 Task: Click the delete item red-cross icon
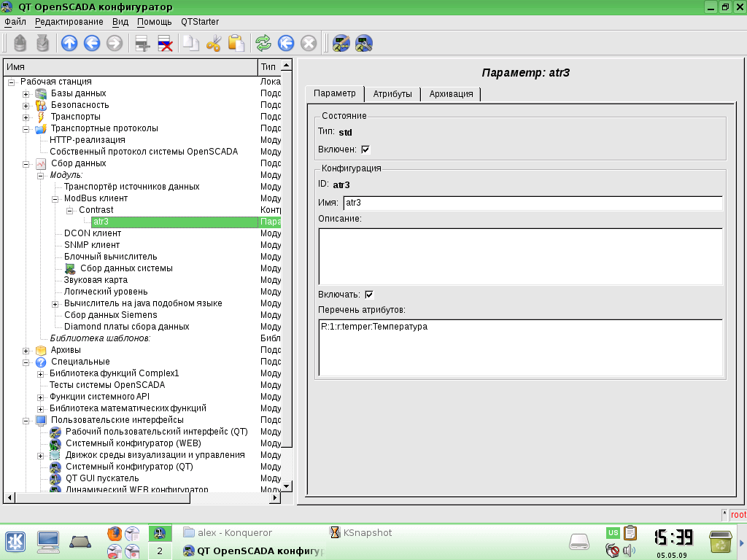point(166,44)
